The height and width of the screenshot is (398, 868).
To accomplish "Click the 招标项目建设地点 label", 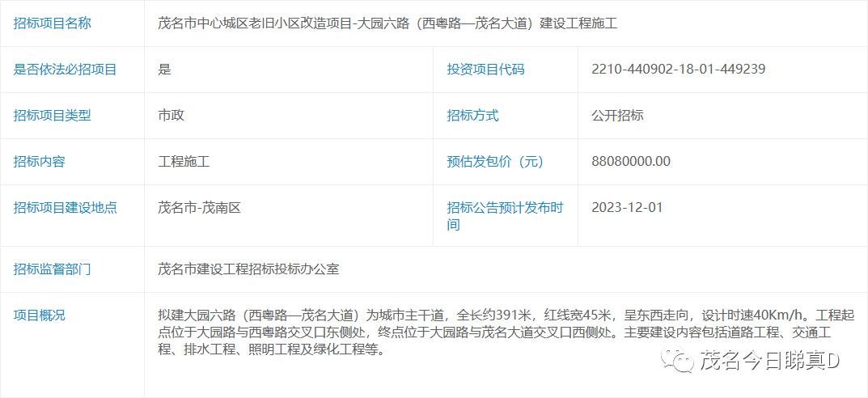I will tap(65, 208).
